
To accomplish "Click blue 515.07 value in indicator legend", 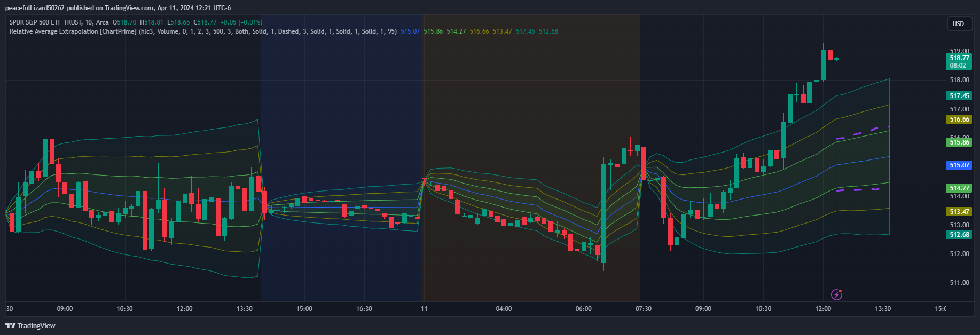I will tap(410, 31).
